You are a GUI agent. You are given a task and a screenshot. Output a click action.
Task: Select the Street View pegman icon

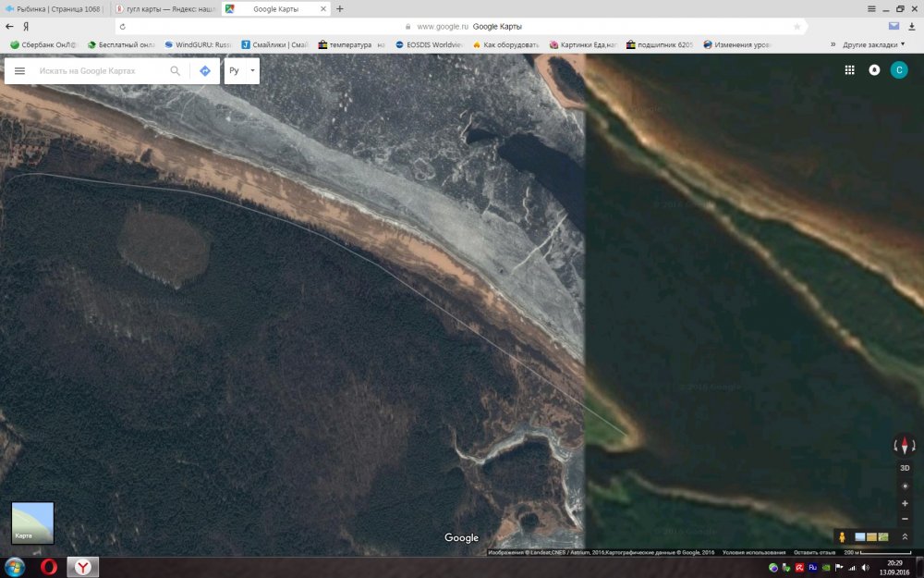pyautogui.click(x=842, y=537)
